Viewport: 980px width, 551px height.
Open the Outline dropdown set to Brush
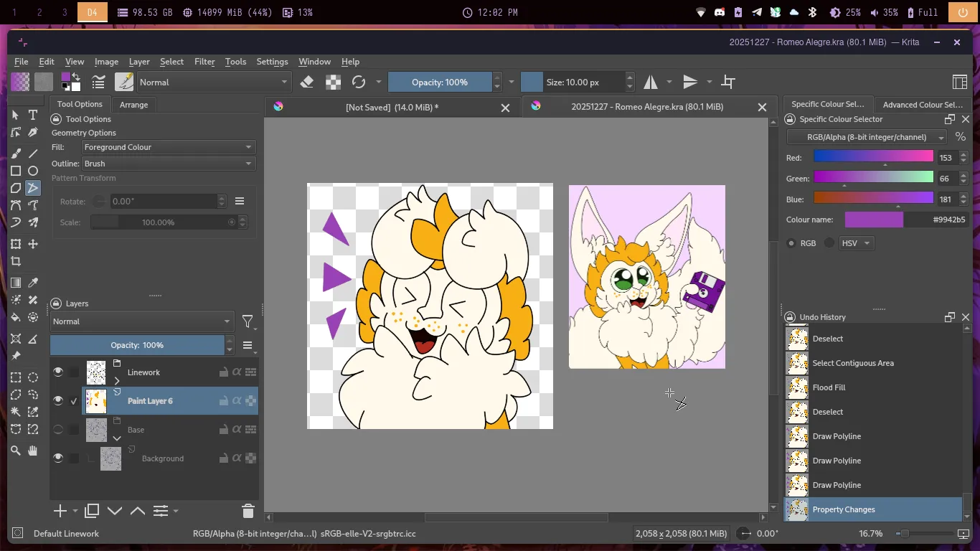[168, 164]
